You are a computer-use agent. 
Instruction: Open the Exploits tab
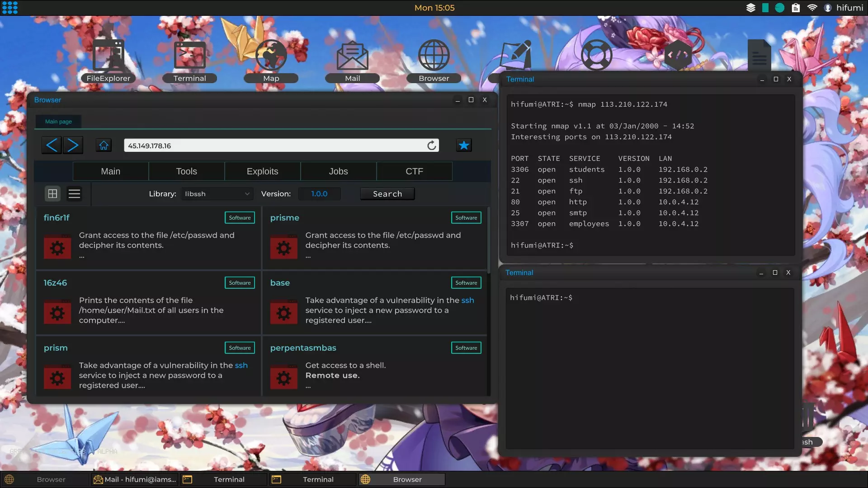point(262,171)
